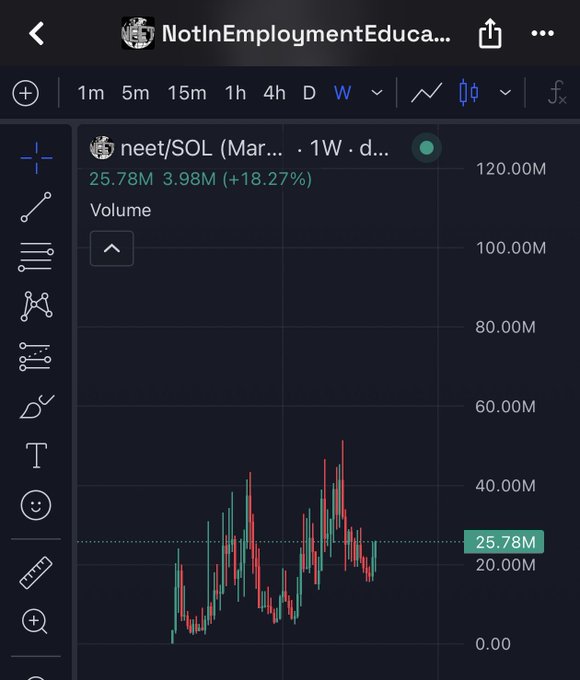Select the D daily timeframe
The width and height of the screenshot is (580, 680).
pyautogui.click(x=309, y=93)
